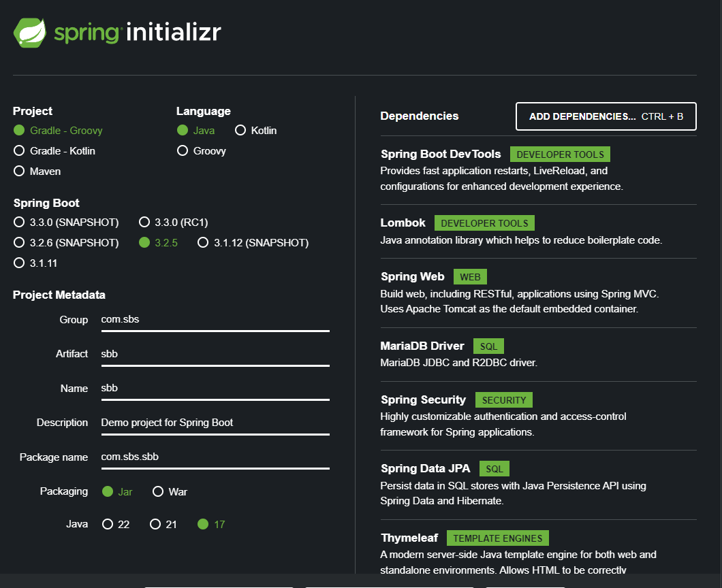Choose Maven as the project type
The image size is (722, 588).
37,171
